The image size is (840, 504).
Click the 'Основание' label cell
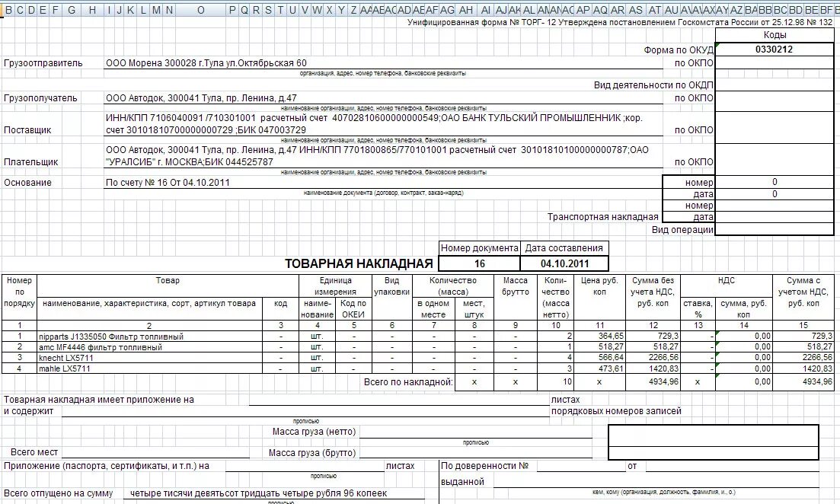tap(28, 182)
